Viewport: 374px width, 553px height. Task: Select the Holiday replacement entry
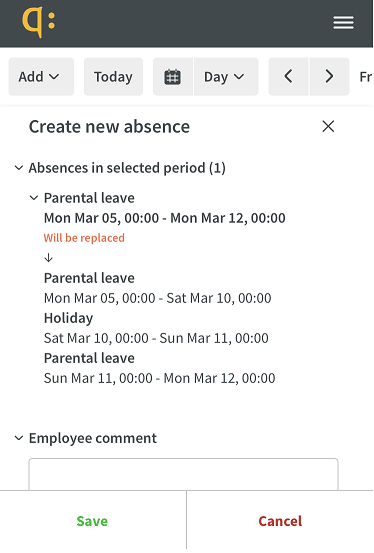coord(68,318)
